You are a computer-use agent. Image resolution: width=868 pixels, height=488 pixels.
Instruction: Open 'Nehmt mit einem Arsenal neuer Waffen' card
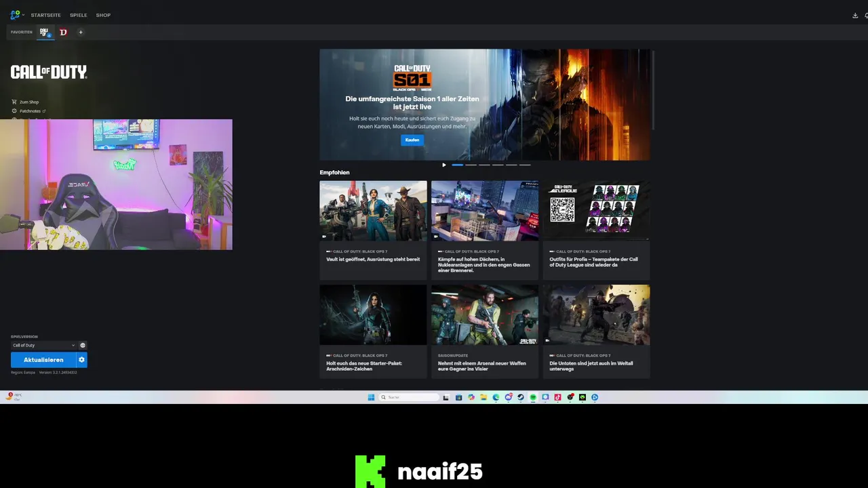(484, 331)
